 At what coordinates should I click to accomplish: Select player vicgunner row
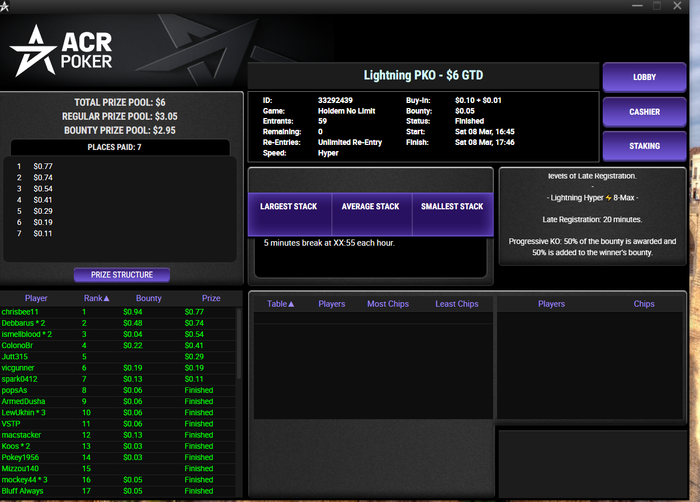(118, 368)
